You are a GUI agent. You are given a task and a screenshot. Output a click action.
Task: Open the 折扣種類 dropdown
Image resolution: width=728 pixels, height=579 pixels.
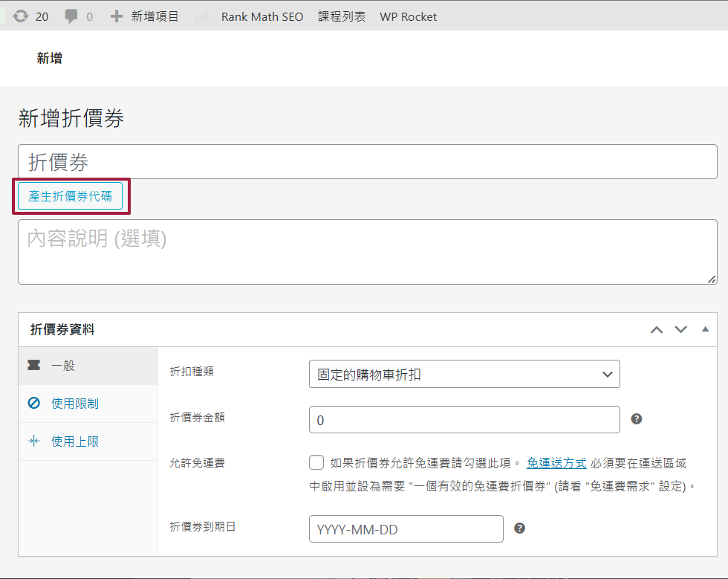(464, 375)
